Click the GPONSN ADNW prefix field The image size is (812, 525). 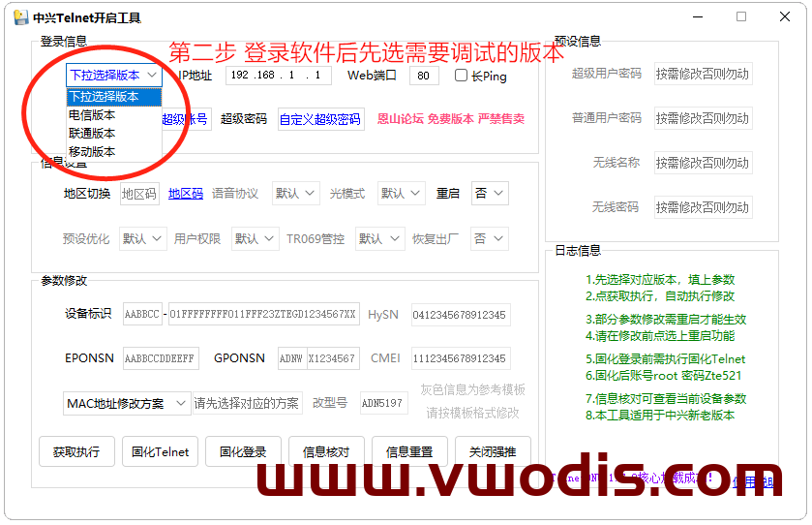(x=292, y=358)
